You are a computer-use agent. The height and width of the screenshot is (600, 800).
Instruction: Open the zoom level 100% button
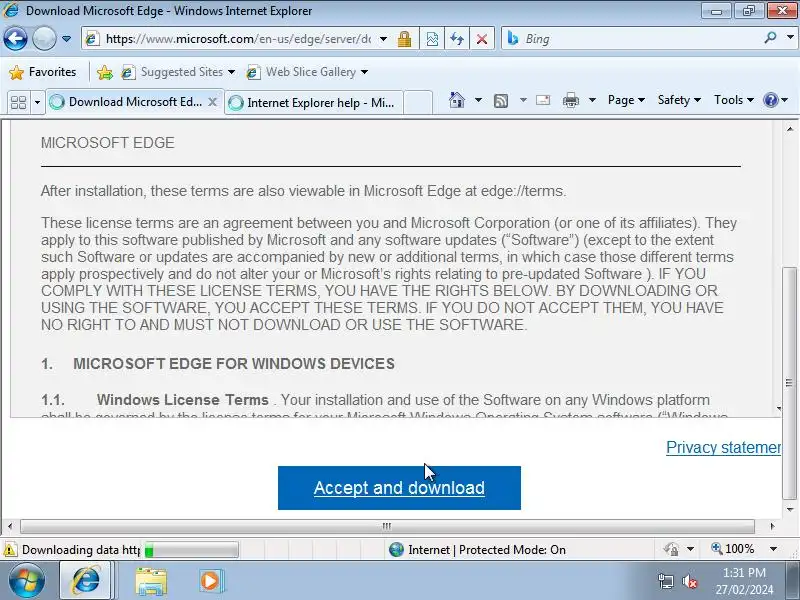733,549
